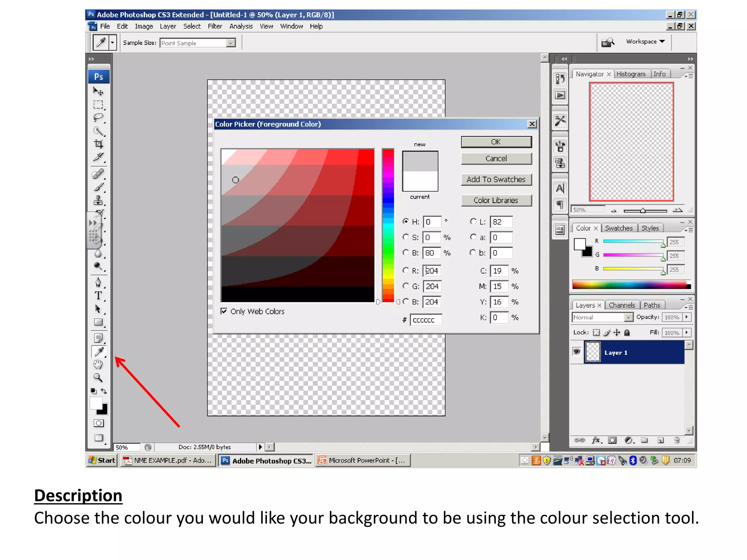Select the Pen tool
747x560 pixels.
coord(98,282)
